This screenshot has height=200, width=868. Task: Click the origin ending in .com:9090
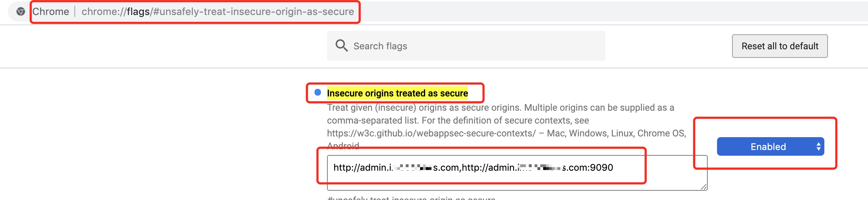tap(537, 167)
